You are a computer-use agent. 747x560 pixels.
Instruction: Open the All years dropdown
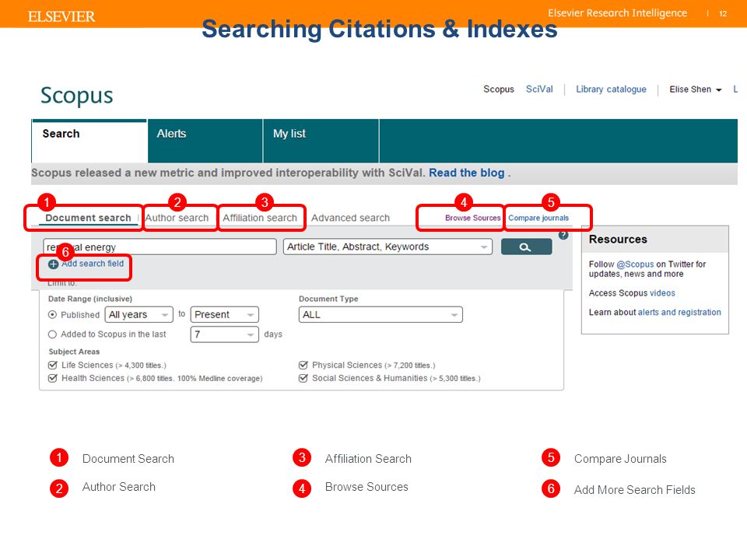(x=139, y=315)
